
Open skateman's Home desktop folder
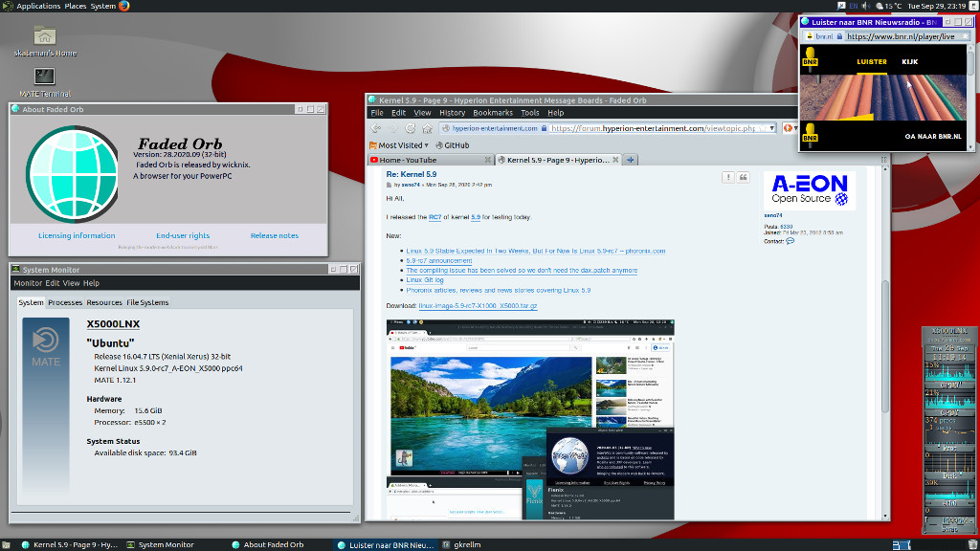pyautogui.click(x=45, y=42)
